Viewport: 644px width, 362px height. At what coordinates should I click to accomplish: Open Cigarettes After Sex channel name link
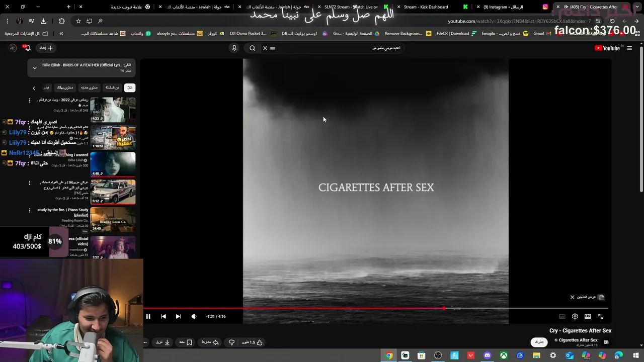(x=578, y=340)
